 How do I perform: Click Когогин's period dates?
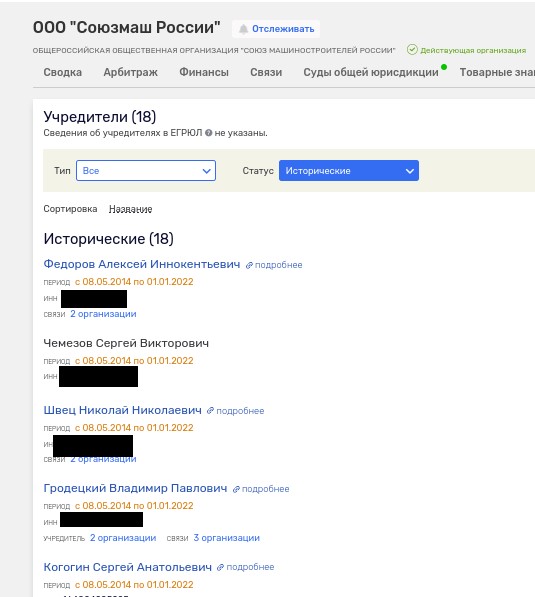[x=134, y=584]
